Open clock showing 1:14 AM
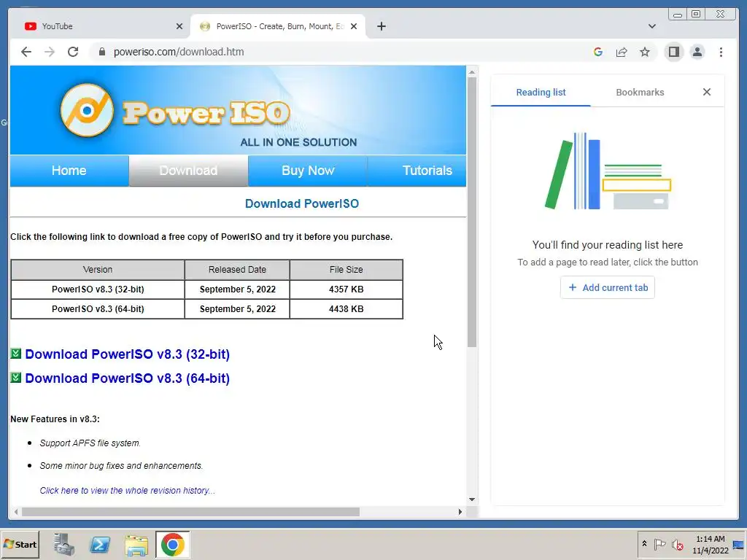Screen dimensions: 747x560 710,544
